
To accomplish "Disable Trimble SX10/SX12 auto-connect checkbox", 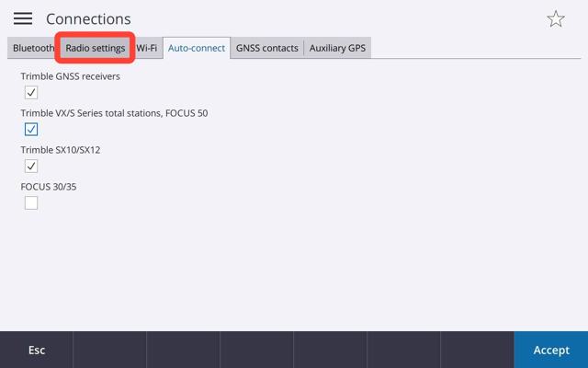I will click(31, 166).
